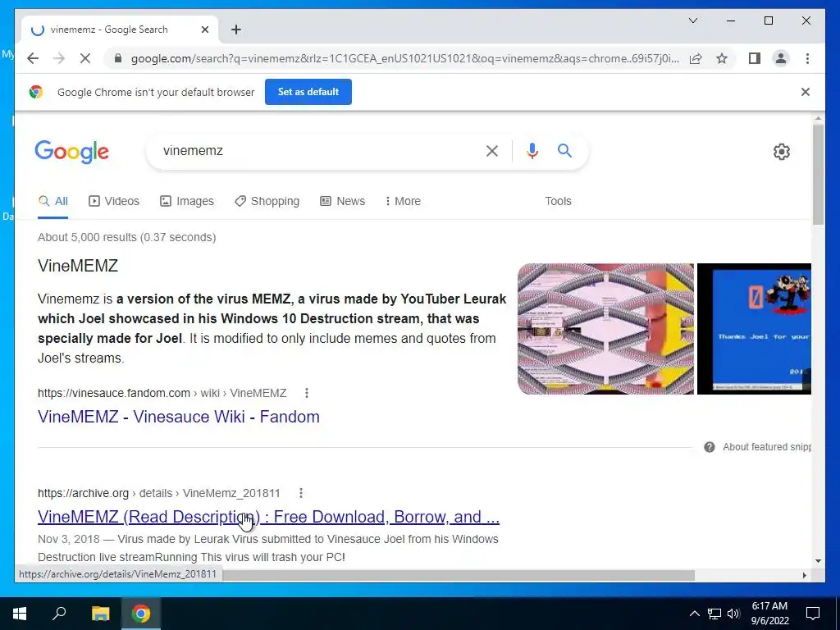Screen dimensions: 840x630
Task: Share this page using the share icon
Action: (696, 58)
